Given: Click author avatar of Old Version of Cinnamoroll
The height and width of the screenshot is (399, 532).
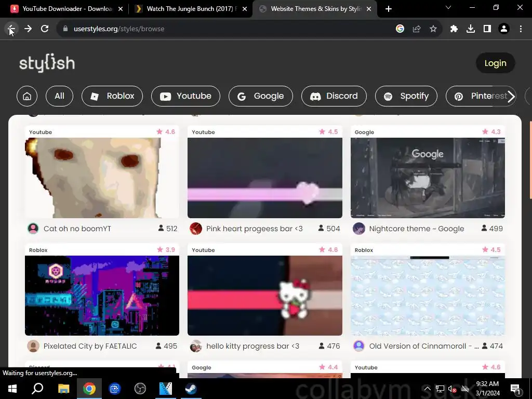Looking at the screenshot, I should [x=359, y=346].
